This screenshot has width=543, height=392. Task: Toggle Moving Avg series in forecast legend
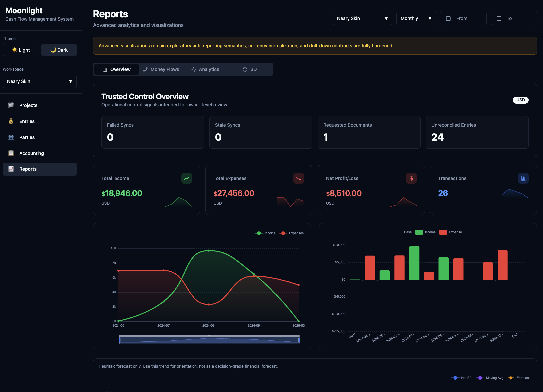[490, 378]
